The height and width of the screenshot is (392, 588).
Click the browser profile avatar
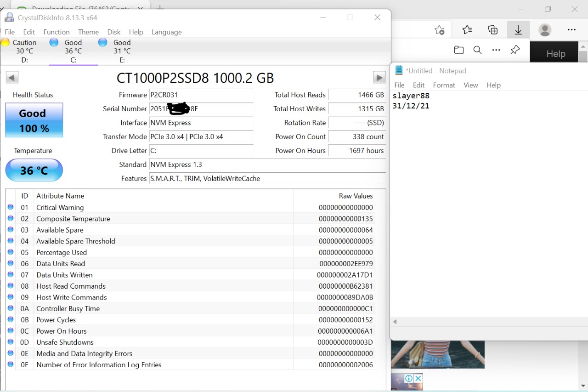tap(545, 30)
